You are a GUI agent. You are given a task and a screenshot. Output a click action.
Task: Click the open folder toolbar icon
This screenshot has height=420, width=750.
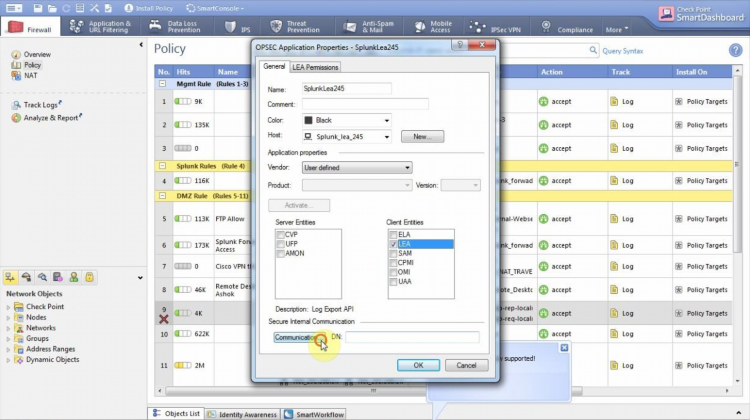coord(52,8)
